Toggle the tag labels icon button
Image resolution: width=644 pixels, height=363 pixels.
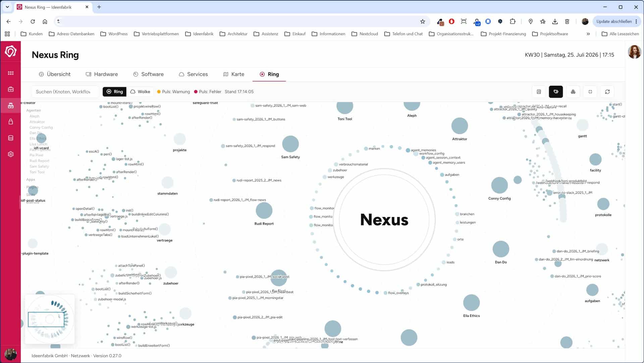pyautogui.click(x=556, y=92)
